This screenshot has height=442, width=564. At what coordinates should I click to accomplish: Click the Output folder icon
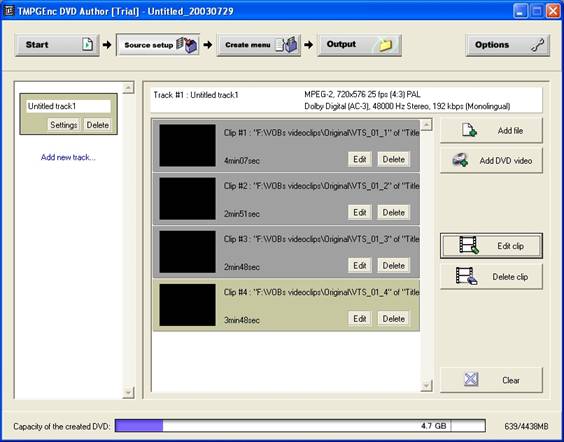[x=386, y=45]
